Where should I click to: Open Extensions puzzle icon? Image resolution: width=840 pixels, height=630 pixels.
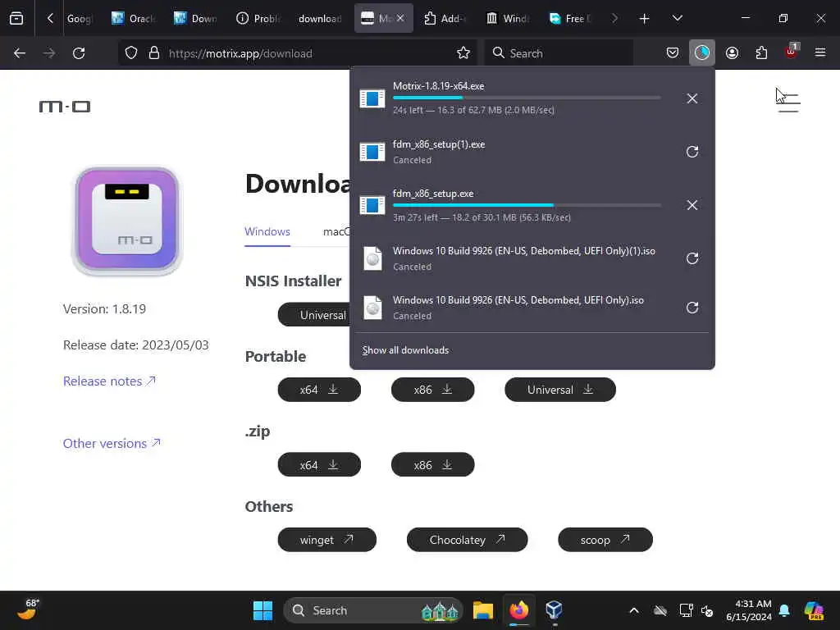point(761,53)
